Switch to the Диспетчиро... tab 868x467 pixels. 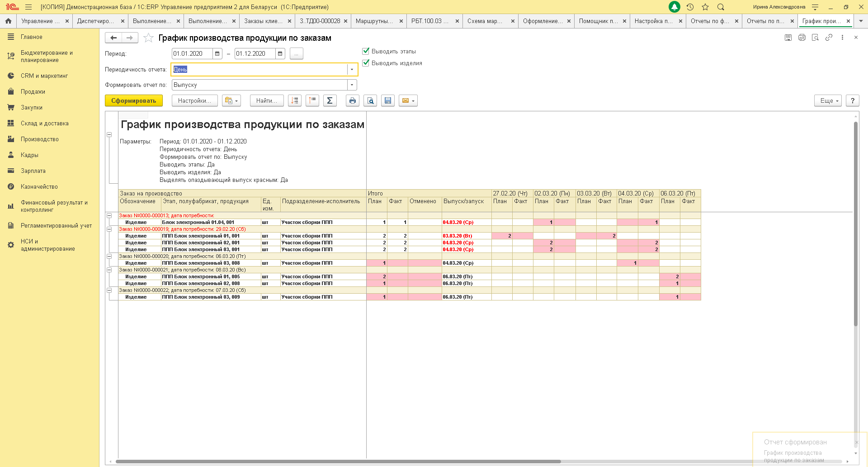click(95, 21)
